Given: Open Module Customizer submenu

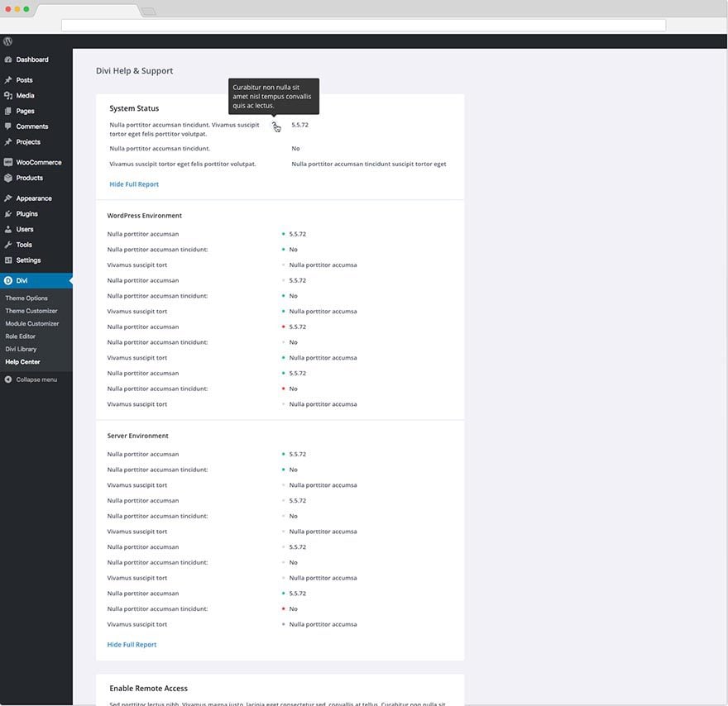Looking at the screenshot, I should (x=32, y=323).
